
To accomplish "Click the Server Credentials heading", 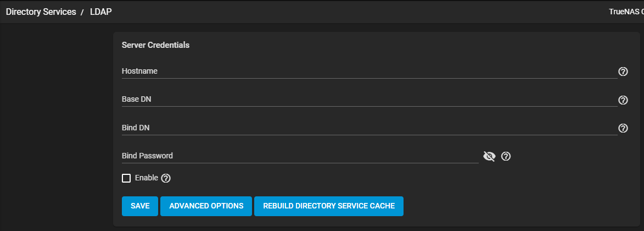I will (155, 45).
